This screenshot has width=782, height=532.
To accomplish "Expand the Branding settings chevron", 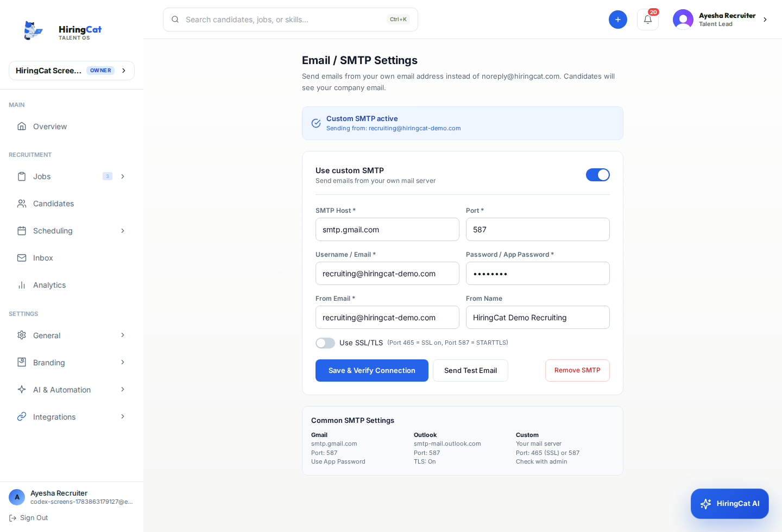I will coord(123,362).
